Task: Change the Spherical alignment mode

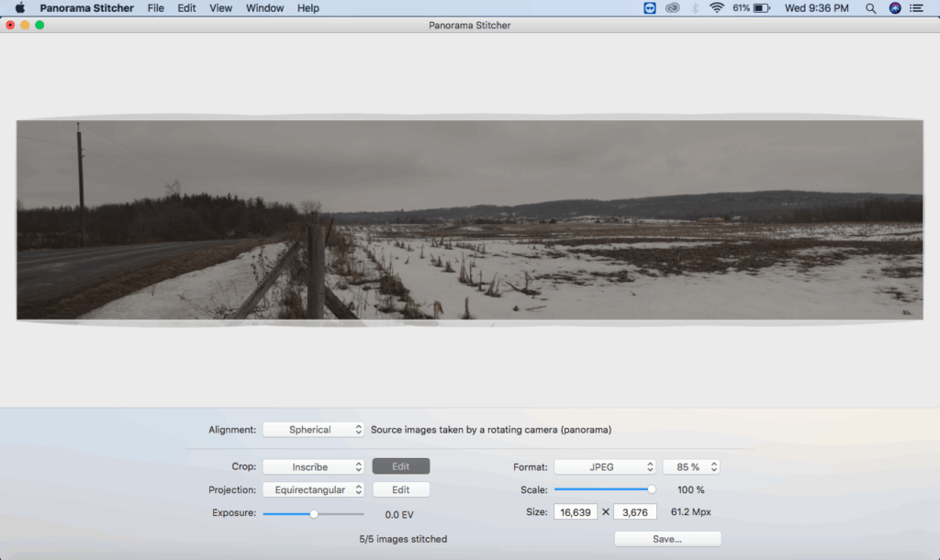Action: (313, 429)
